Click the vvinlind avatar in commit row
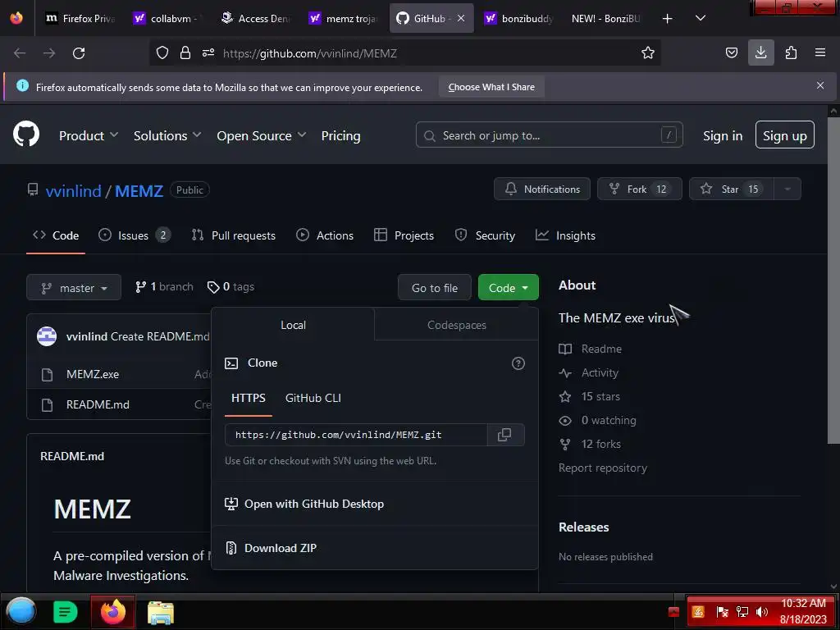This screenshot has width=840, height=630. tap(47, 336)
